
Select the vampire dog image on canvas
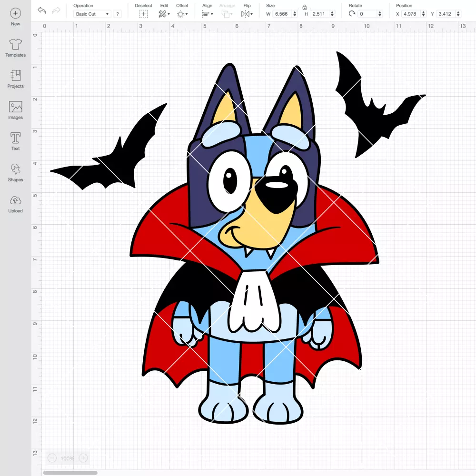[254, 243]
